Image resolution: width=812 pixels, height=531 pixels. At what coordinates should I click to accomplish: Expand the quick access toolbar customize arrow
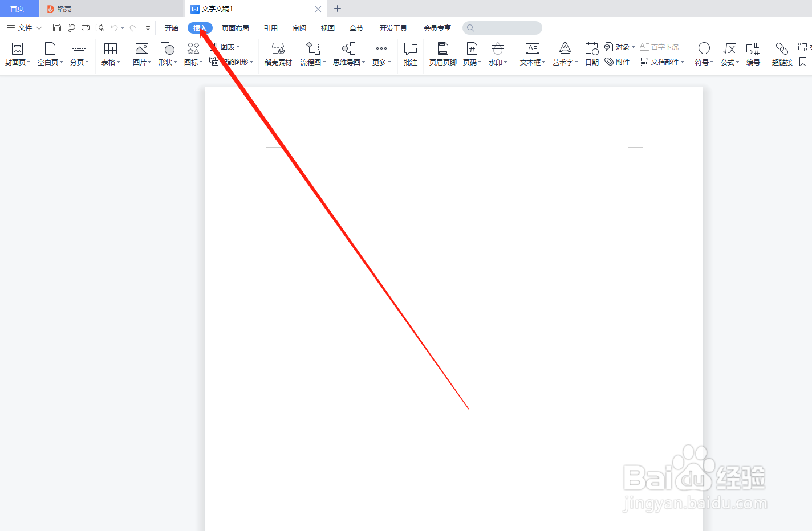point(148,28)
